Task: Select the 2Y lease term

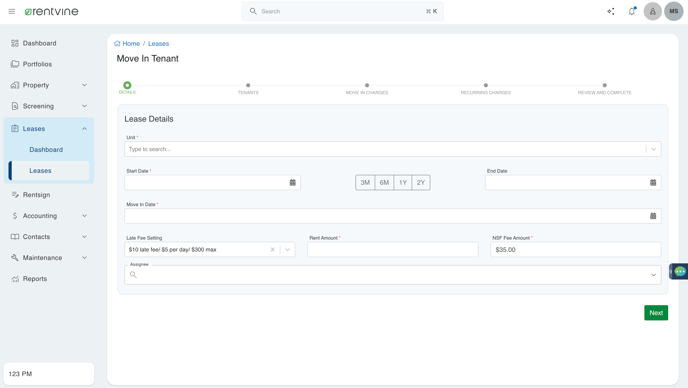Action: (x=421, y=183)
